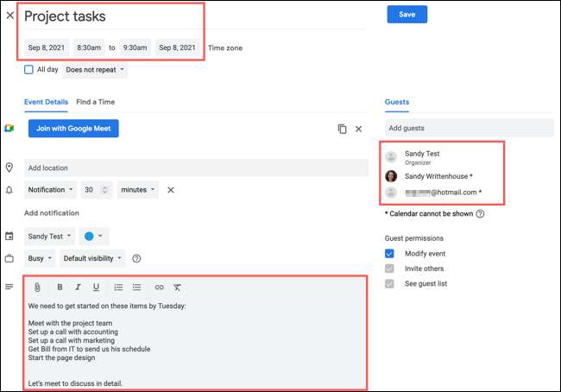Click the Sandy Writtenhouse guest entry

coord(438,176)
